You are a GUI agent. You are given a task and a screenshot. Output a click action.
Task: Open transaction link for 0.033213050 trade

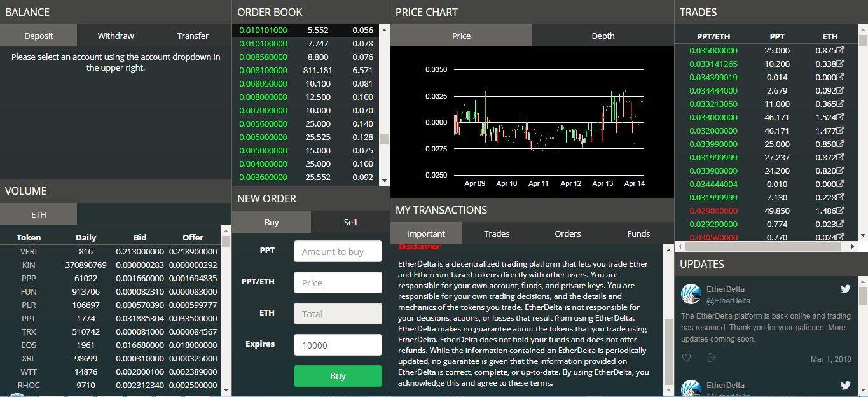(x=841, y=104)
